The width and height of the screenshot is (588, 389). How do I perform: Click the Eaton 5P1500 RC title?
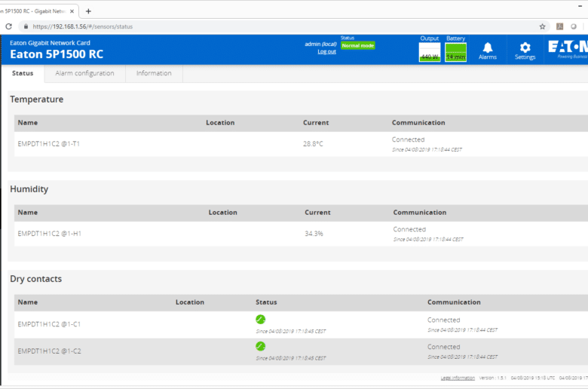[x=57, y=54]
